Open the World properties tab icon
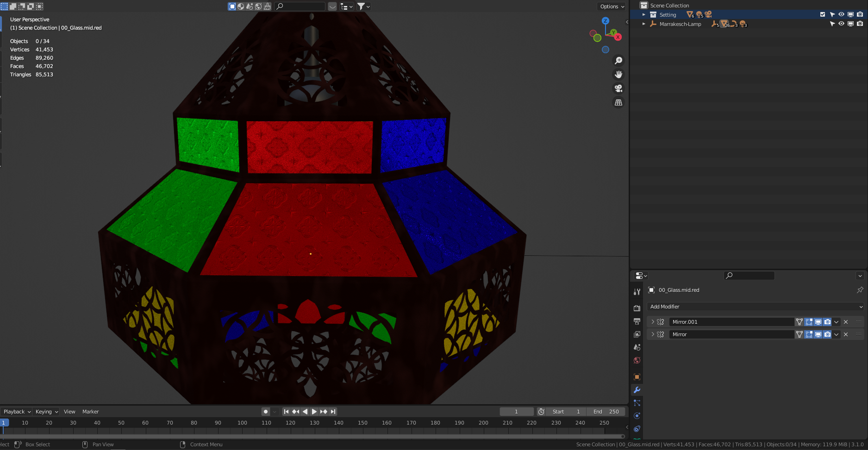This screenshot has height=450, width=868. pos(637,360)
